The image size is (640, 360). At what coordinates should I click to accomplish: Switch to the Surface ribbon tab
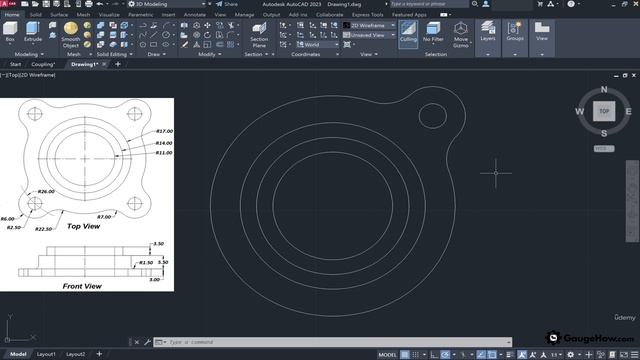pos(59,15)
